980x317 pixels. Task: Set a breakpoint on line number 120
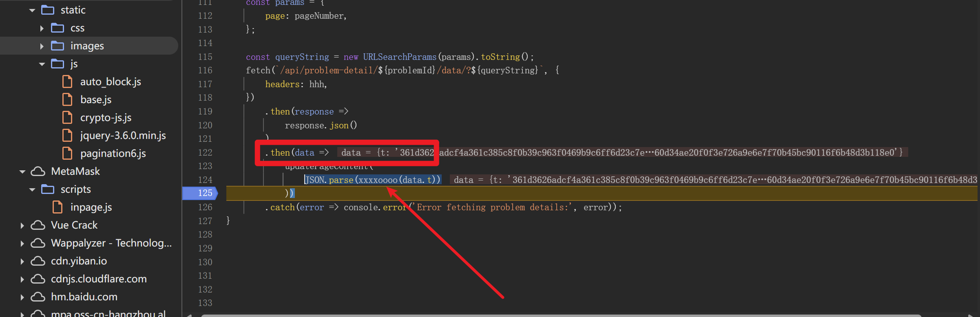(x=205, y=125)
